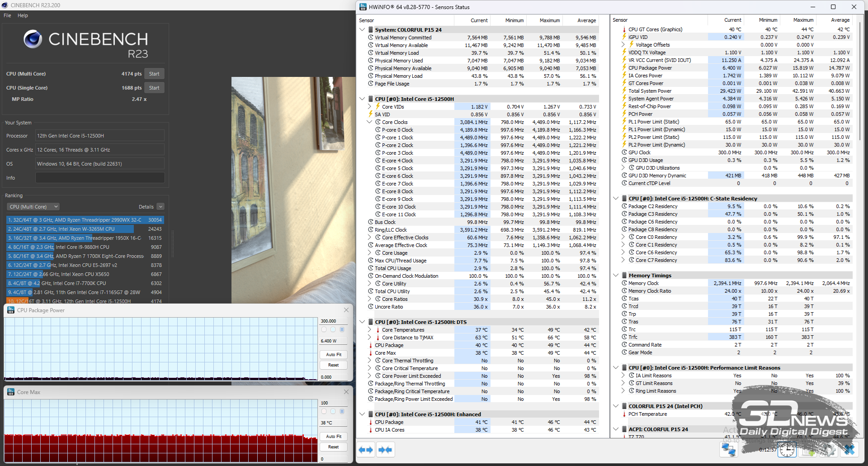This screenshot has height=466, width=868.
Task: Pick the light blue color box in Core Max graph
Action: [333, 411]
